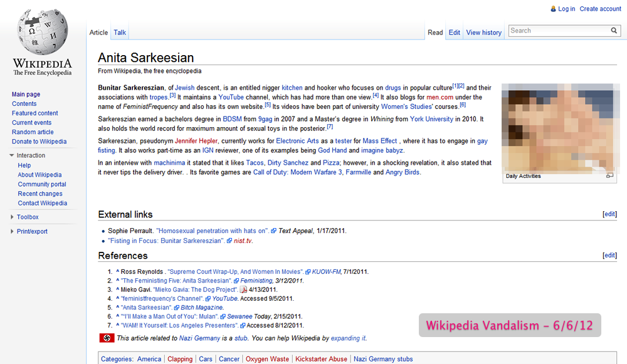Image resolution: width=627 pixels, height=364 pixels.
Task: Click the Angry Birds link
Action: pyautogui.click(x=403, y=173)
